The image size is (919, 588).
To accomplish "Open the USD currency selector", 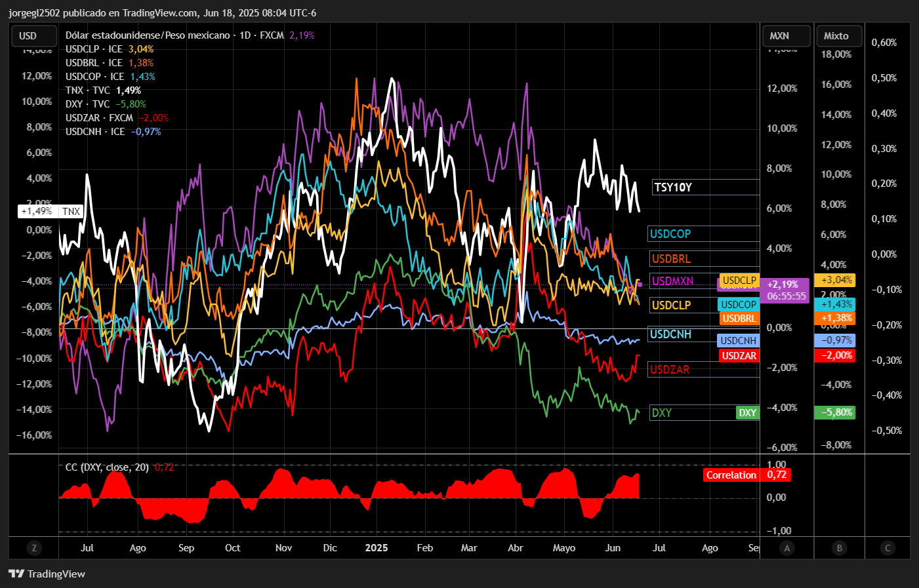I will (34, 36).
